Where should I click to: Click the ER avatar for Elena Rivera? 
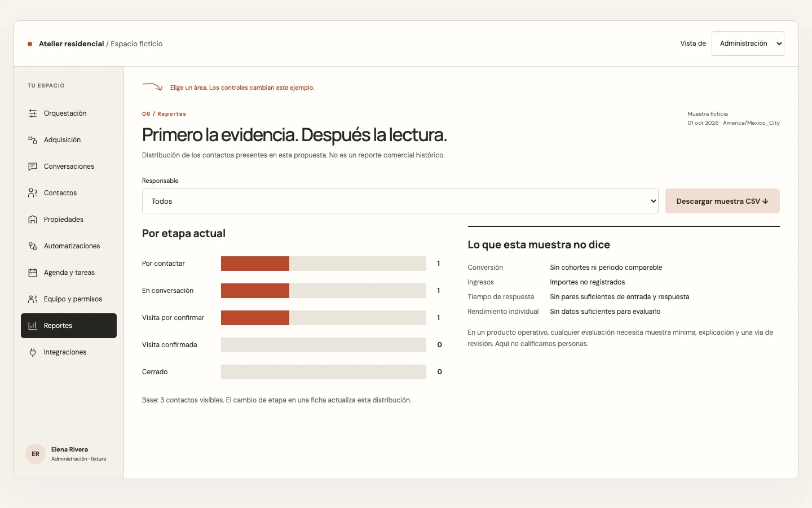[x=36, y=454]
